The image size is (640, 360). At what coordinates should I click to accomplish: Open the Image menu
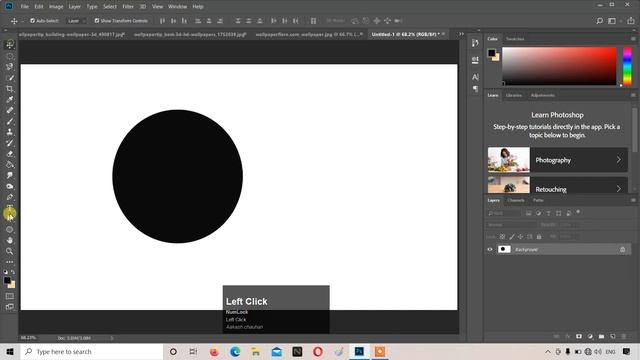pos(56,7)
